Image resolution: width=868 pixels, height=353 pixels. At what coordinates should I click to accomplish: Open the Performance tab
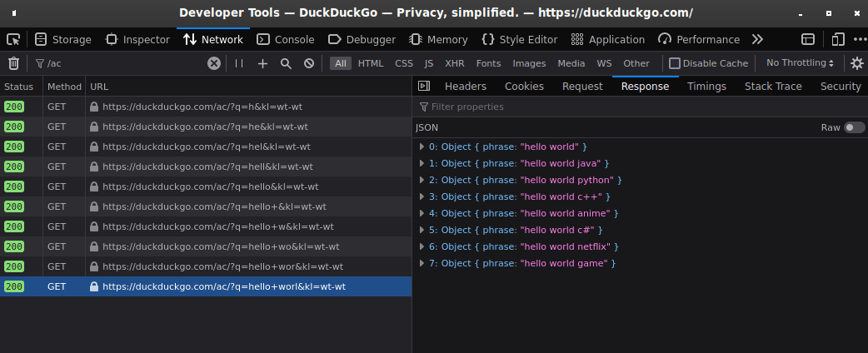(699, 39)
